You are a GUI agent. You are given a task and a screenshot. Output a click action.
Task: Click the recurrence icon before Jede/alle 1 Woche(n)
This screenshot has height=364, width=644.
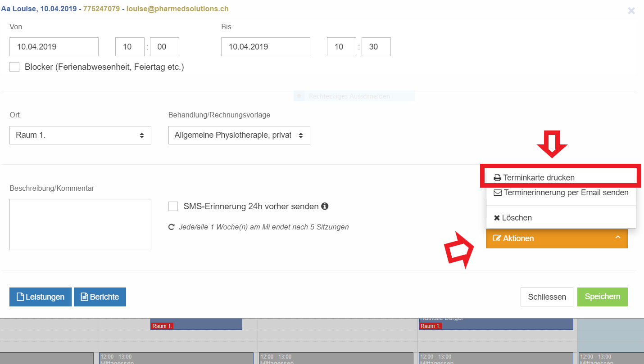(x=171, y=227)
